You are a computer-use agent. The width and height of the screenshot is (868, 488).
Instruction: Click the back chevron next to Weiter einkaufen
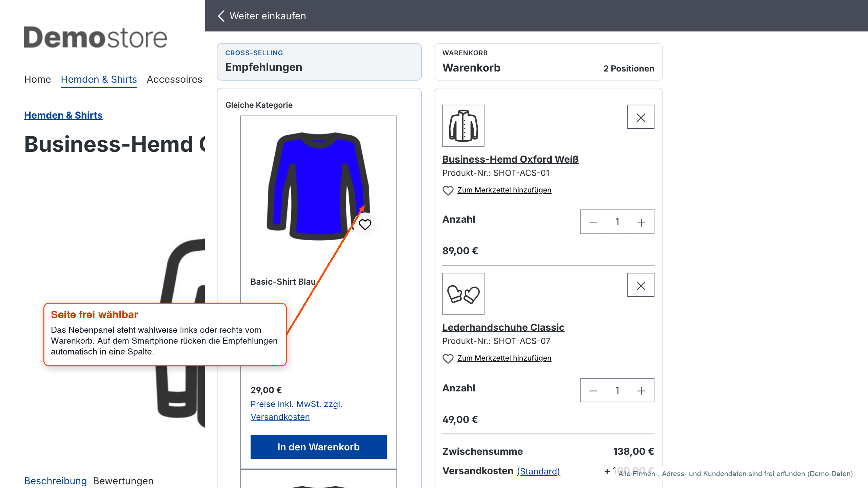[x=221, y=16]
